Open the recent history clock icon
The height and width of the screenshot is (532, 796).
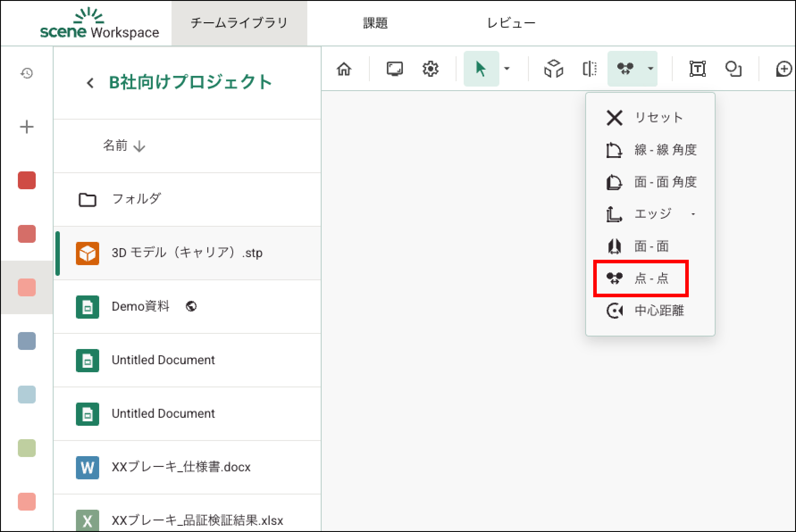coord(27,73)
